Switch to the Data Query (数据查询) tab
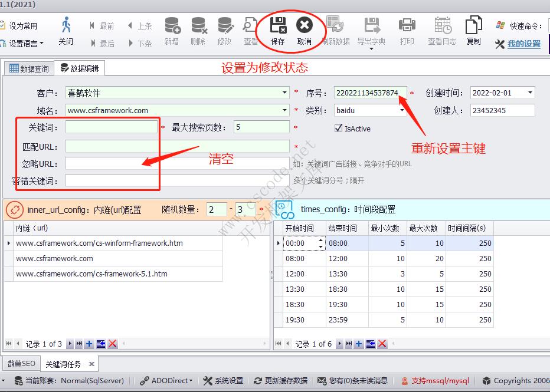Screen dimensions: 550x392 click(x=30, y=68)
